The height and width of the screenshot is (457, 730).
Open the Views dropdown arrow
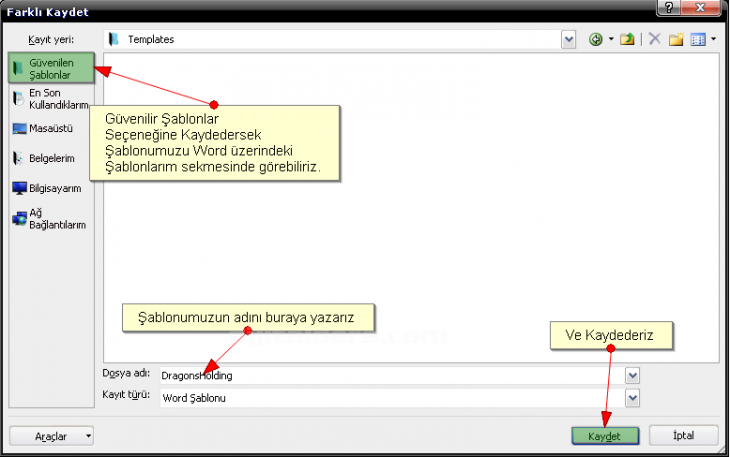713,40
